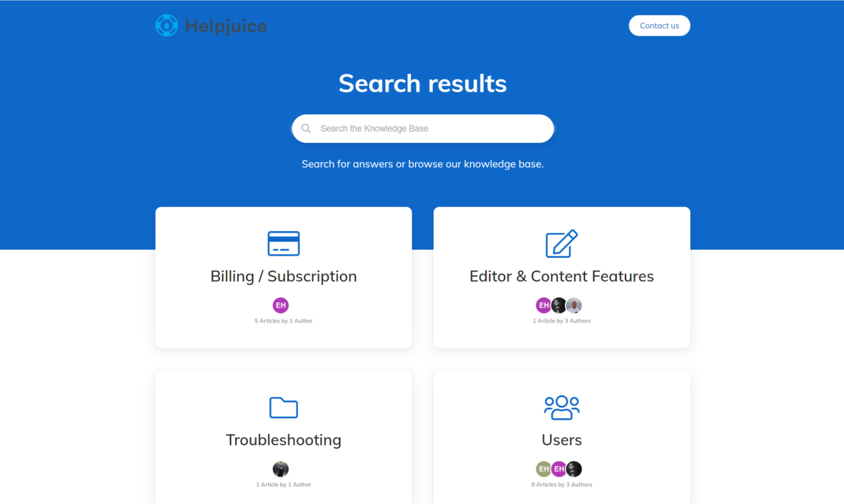Click the search magnifier icon
The width and height of the screenshot is (844, 504).
306,128
